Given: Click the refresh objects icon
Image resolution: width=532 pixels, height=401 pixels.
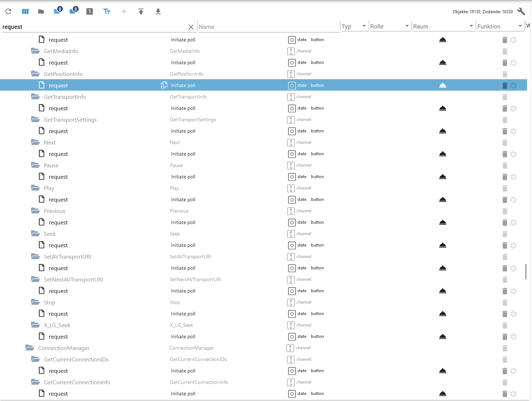Looking at the screenshot, I should pyautogui.click(x=8, y=11).
